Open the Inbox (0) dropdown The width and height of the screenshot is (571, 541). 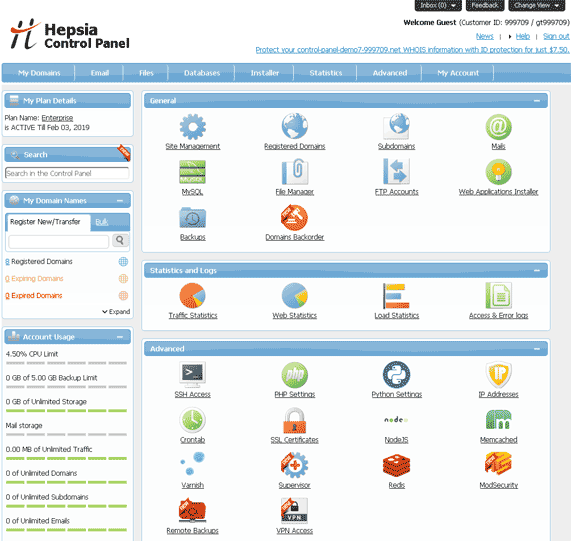click(438, 5)
